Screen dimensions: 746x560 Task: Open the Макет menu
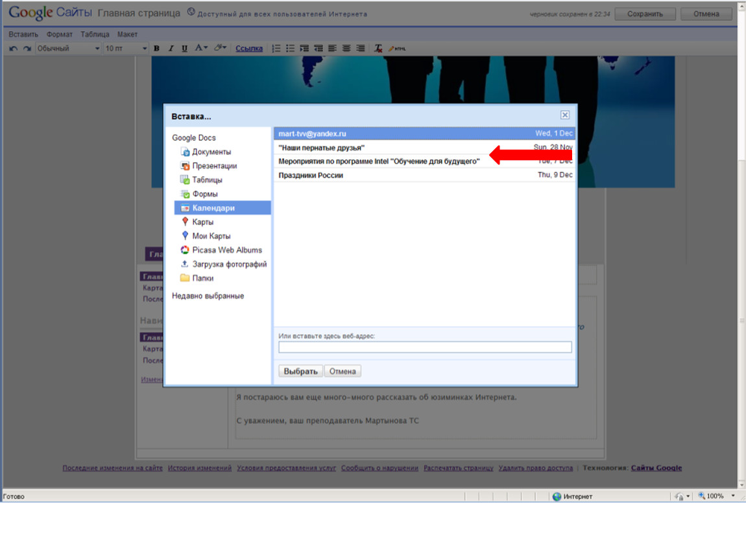pyautogui.click(x=127, y=34)
